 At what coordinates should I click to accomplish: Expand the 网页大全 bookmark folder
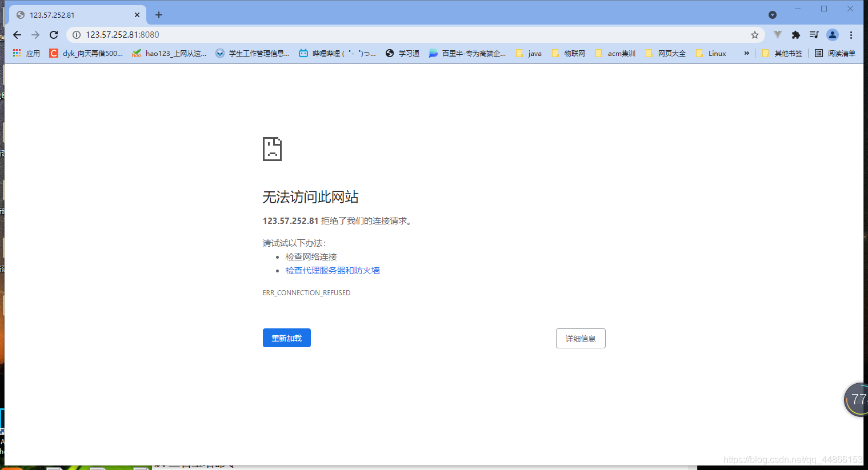[665, 53]
